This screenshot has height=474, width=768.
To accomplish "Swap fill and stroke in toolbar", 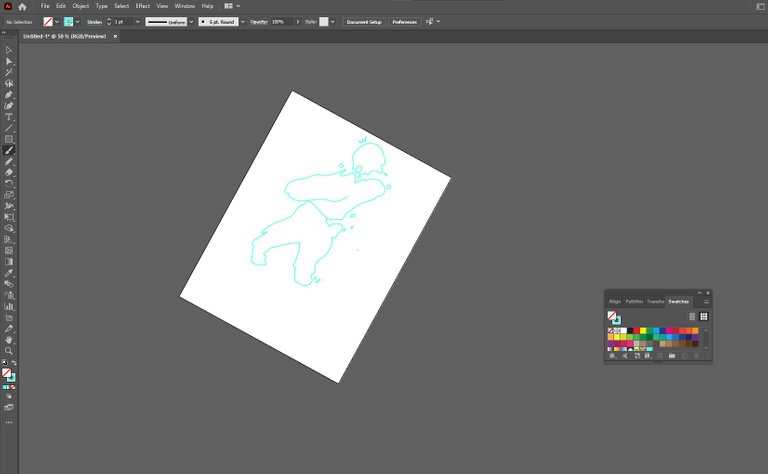I will click(x=14, y=363).
